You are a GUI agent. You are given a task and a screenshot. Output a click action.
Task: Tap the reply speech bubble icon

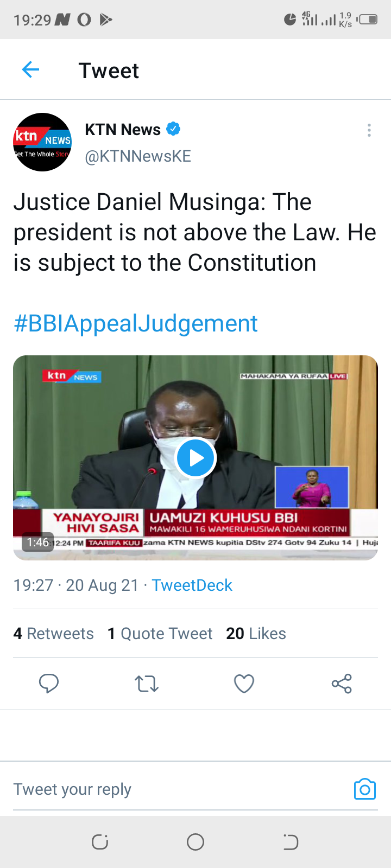pyautogui.click(x=49, y=684)
